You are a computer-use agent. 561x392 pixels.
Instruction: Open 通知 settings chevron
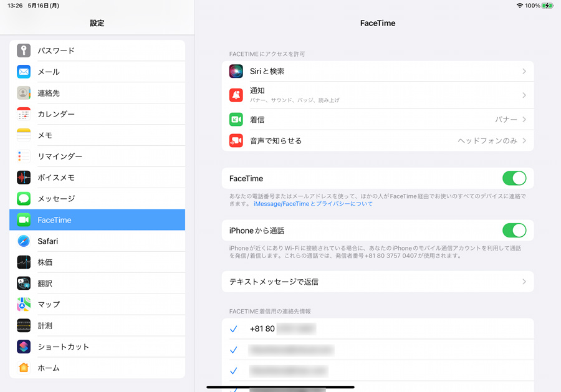[524, 95]
